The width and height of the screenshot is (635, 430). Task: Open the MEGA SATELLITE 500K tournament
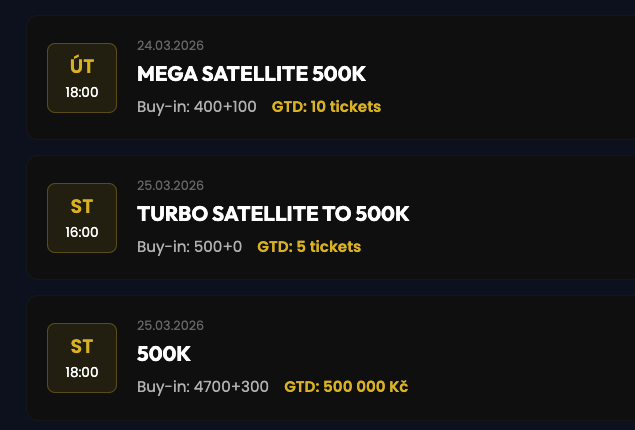point(251,75)
